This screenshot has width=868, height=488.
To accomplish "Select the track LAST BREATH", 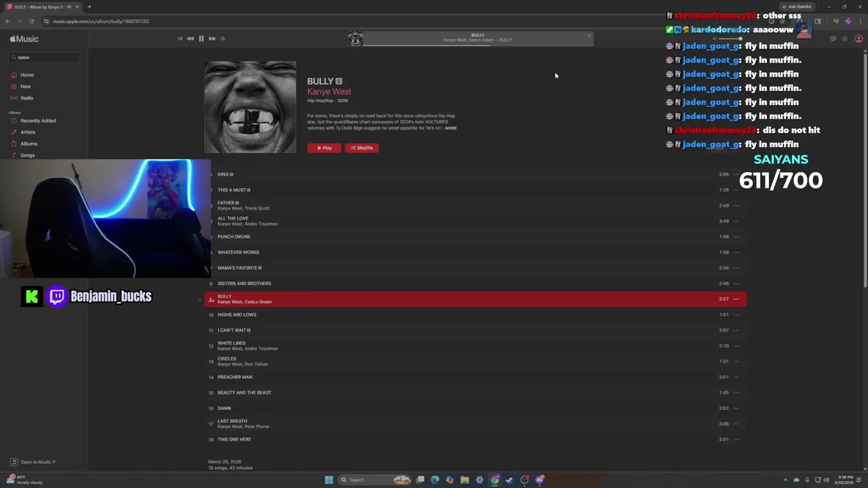I will (475, 424).
